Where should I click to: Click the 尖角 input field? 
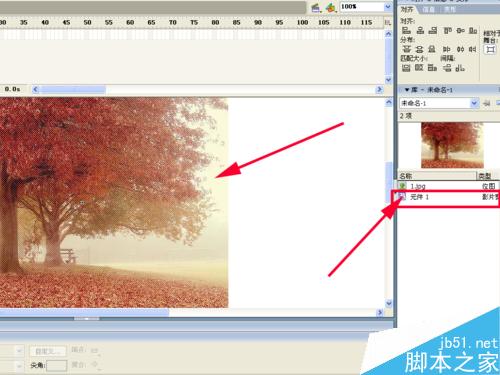(x=57, y=365)
